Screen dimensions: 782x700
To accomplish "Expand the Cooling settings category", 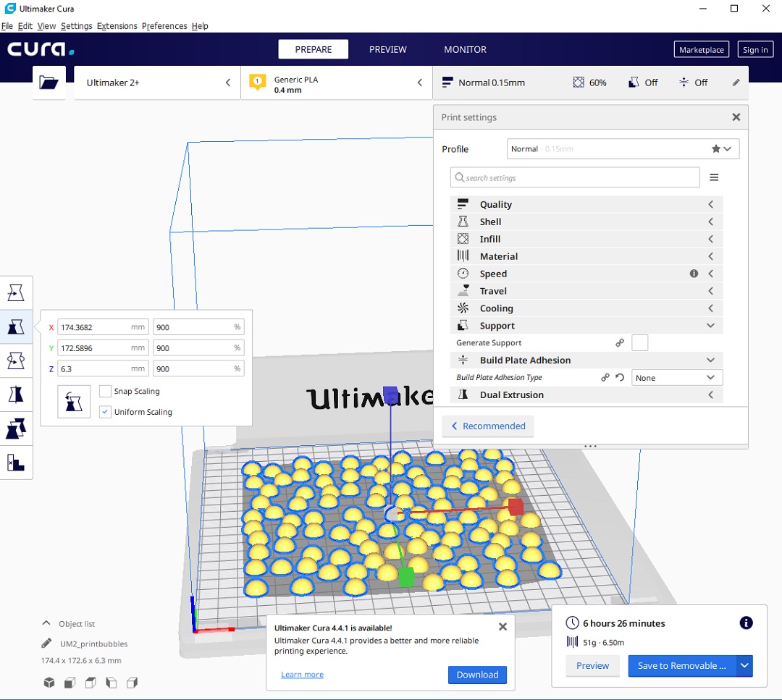I will pyautogui.click(x=586, y=308).
